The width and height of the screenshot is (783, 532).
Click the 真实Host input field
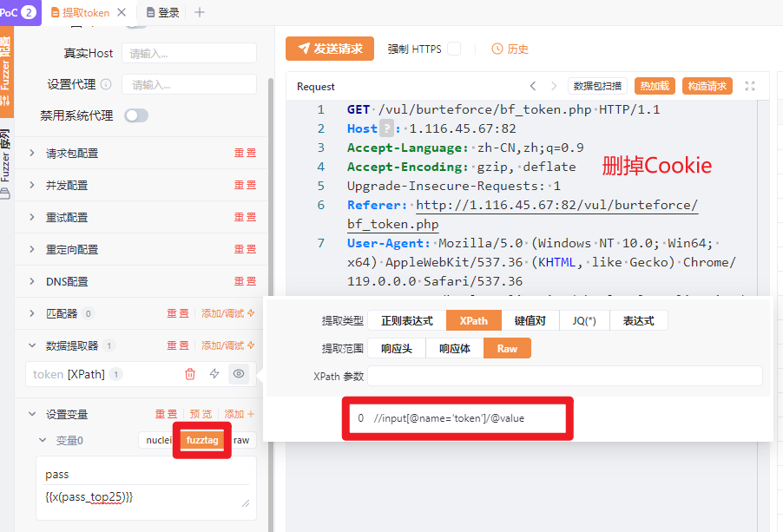[188, 53]
